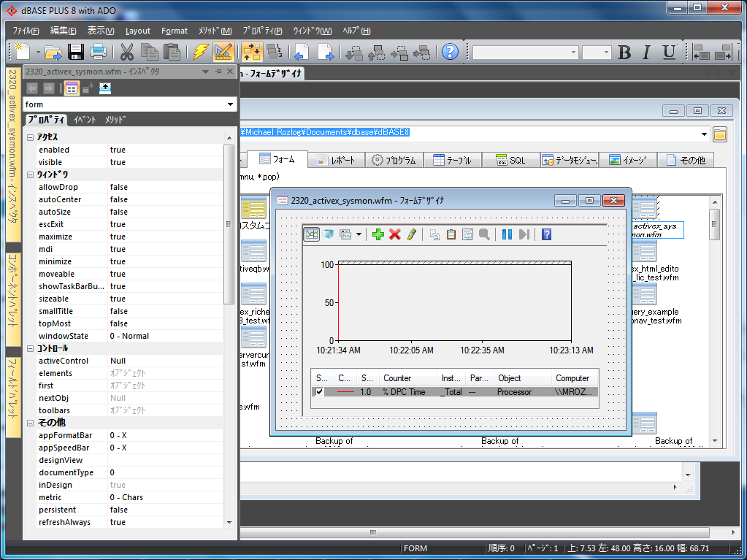Click the Update Data step icon
Image resolution: width=747 pixels, height=560 pixels.
point(524,234)
